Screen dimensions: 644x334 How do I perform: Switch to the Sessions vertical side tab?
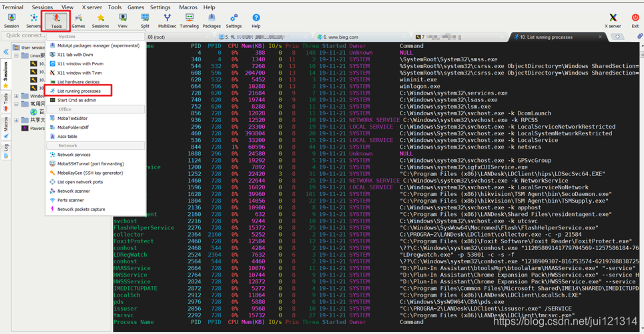click(6, 74)
